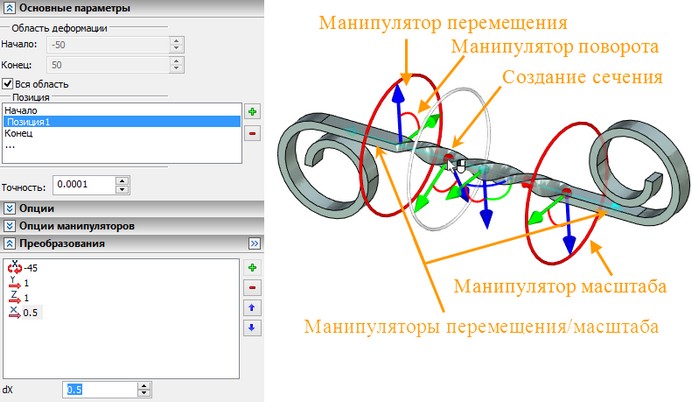Increase the Начало spinner value
This screenshot has width=692, height=402.
coord(177,41)
